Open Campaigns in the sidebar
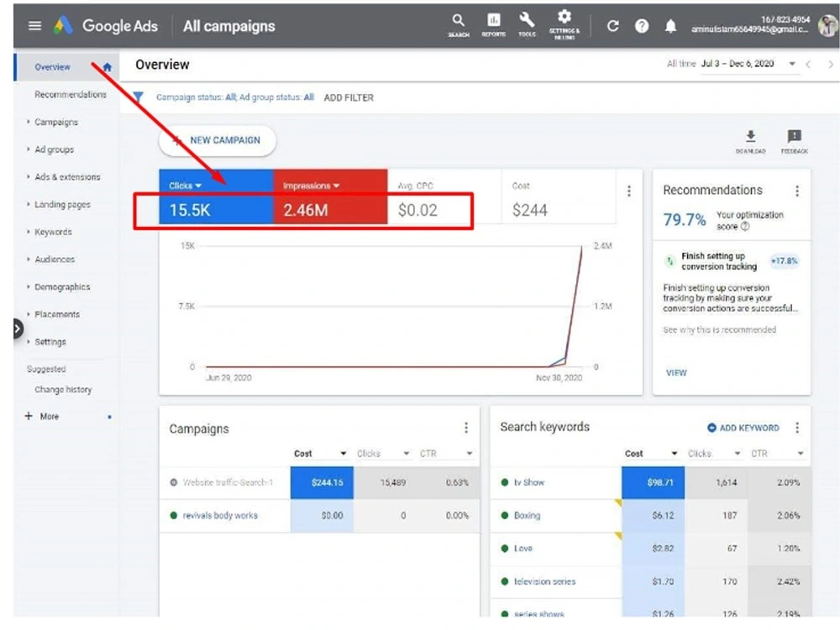 coord(56,122)
